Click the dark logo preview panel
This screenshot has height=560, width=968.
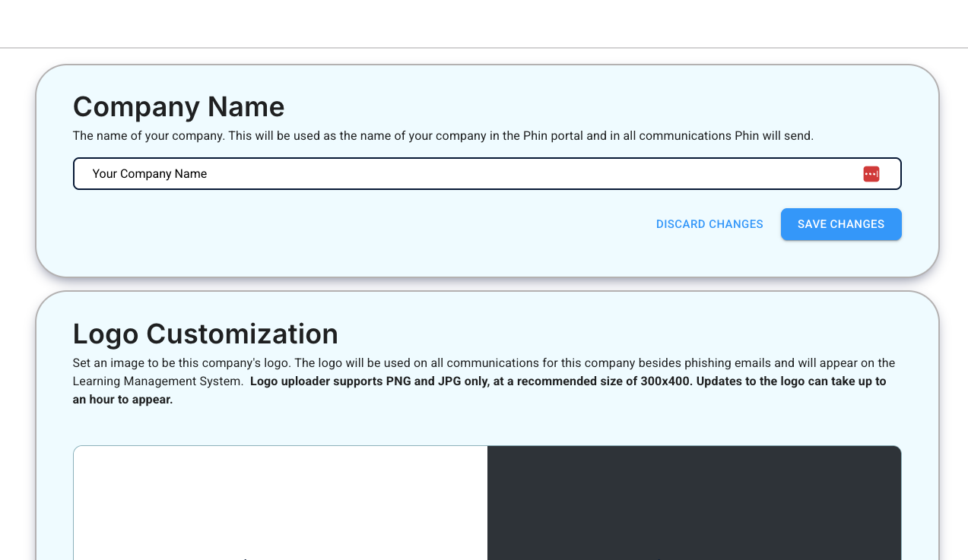(x=694, y=503)
